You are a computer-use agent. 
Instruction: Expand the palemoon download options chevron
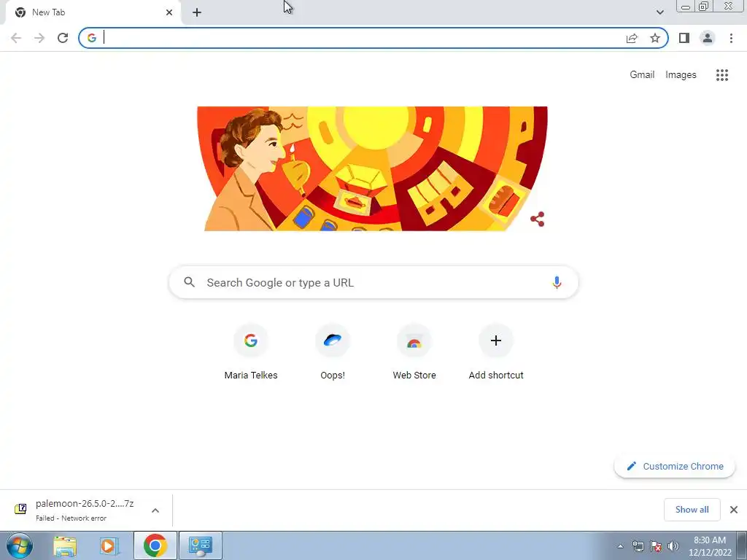click(155, 510)
